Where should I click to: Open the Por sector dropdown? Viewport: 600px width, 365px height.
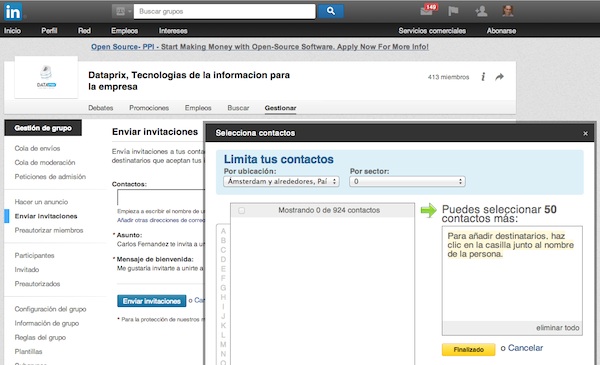[x=408, y=181]
